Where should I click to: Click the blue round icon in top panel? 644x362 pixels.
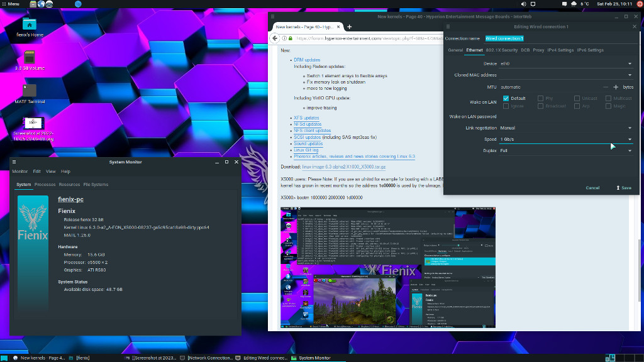tap(78, 4)
